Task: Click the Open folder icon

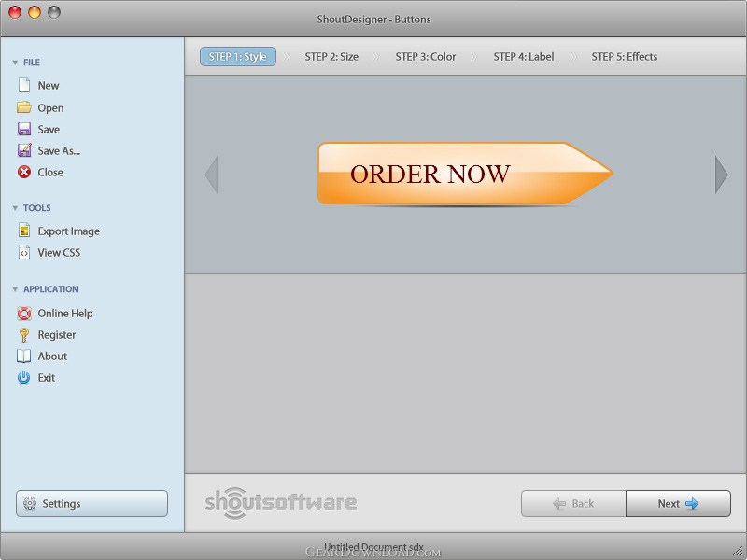Action: point(24,107)
